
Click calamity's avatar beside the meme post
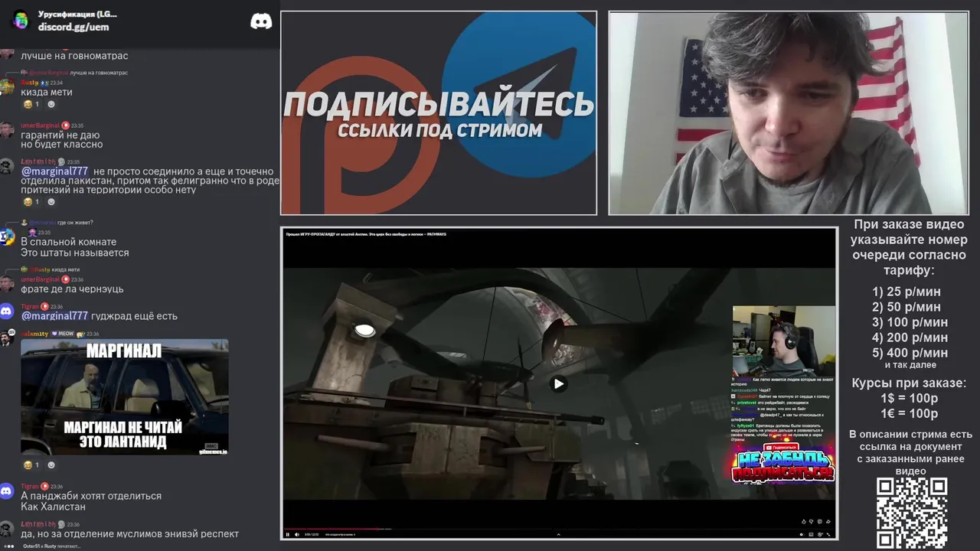(x=7, y=338)
